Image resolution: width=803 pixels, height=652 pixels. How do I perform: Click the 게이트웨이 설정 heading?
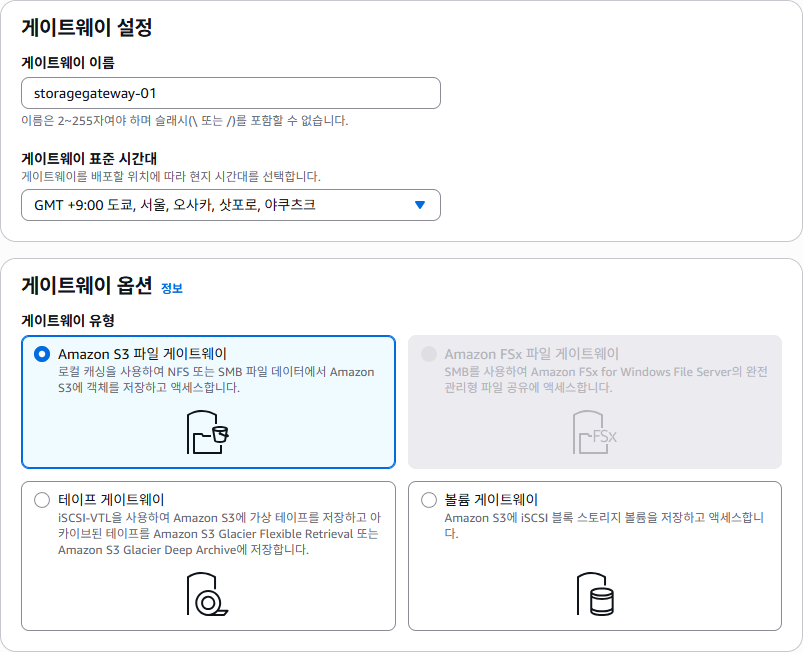[x=87, y=27]
